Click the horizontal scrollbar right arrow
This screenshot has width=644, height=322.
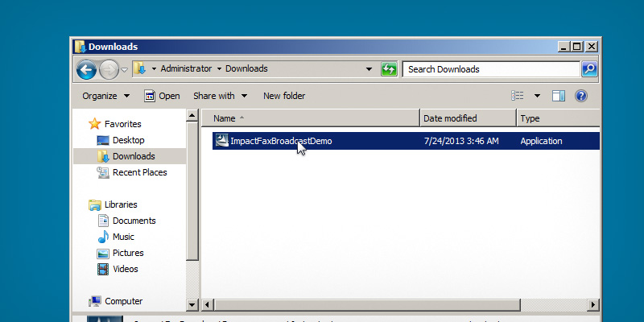click(594, 305)
